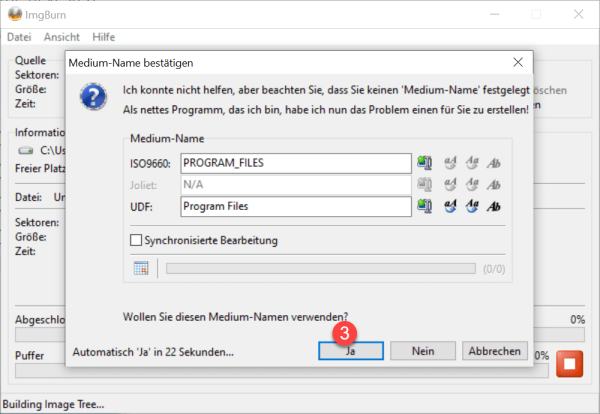The width and height of the screenshot is (600, 414).
Task: Click ISO9660 row Ab capitalization icon
Action: [494, 163]
